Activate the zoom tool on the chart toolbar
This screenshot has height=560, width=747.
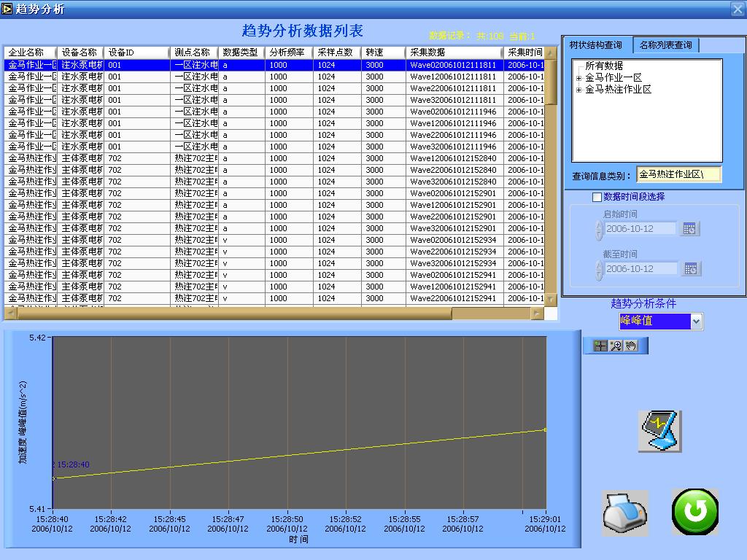coord(616,346)
